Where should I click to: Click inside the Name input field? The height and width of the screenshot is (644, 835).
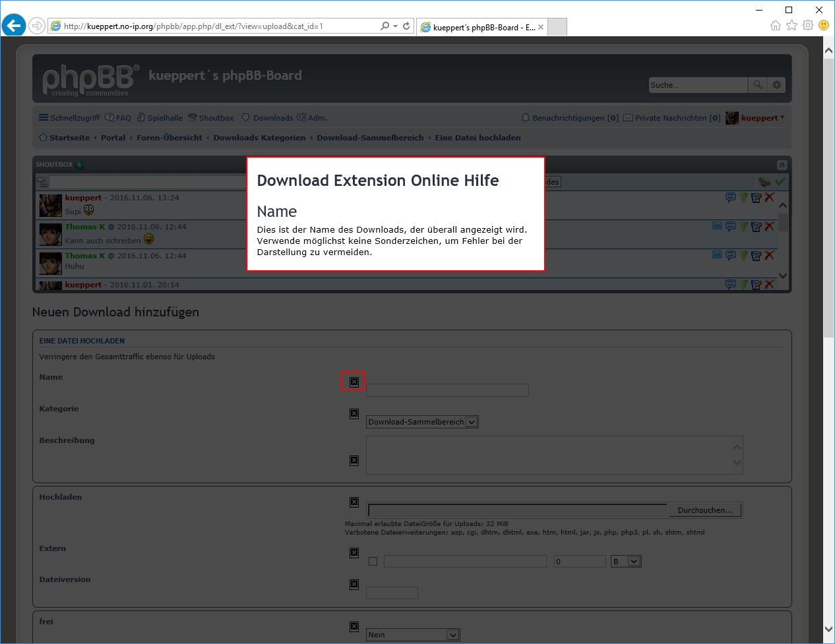(447, 390)
